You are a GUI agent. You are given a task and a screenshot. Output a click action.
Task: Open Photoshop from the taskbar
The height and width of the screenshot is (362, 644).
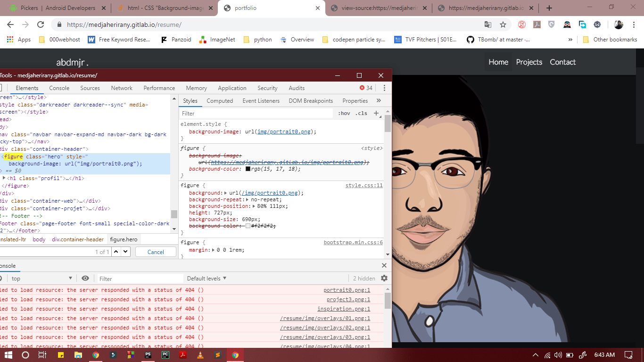(148, 355)
